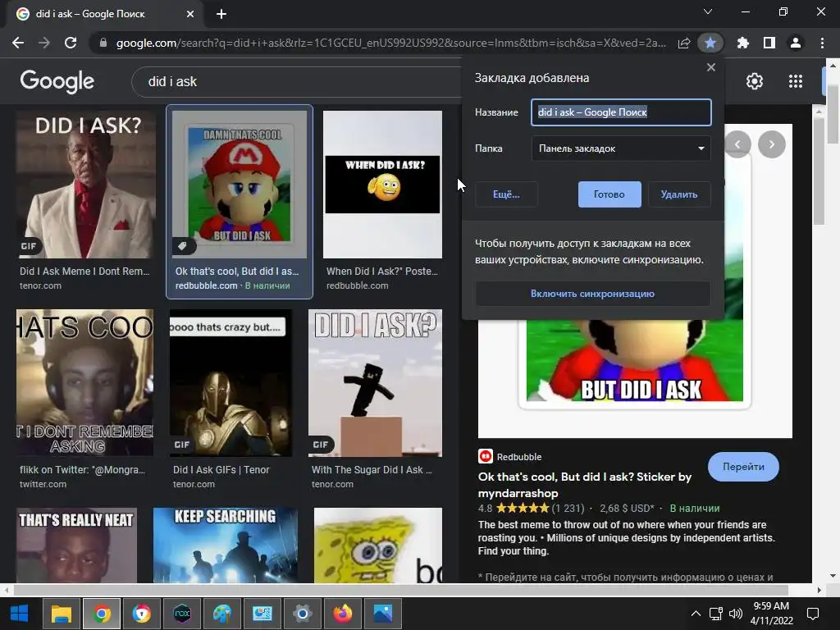Open the Extensions puzzle icon
The height and width of the screenshot is (630, 840).
click(x=743, y=43)
